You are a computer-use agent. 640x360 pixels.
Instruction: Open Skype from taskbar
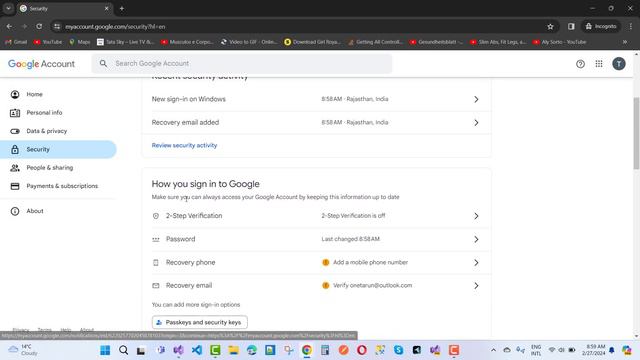pyautogui.click(x=398, y=350)
